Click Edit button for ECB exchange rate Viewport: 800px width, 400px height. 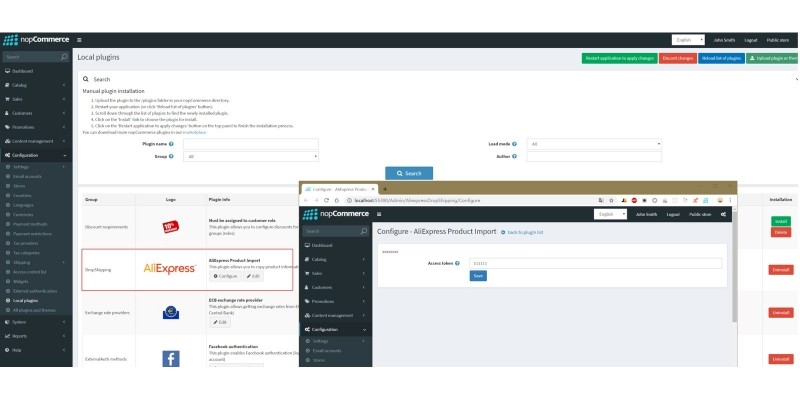coord(220,322)
